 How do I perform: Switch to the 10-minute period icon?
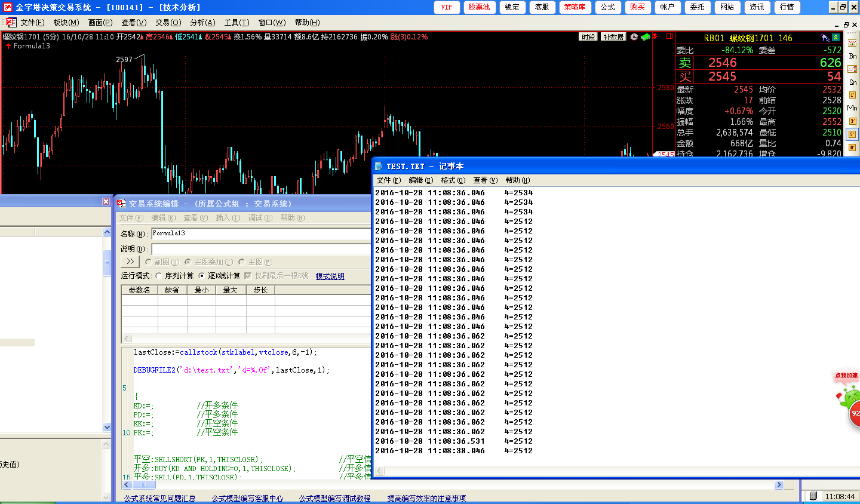point(852,147)
